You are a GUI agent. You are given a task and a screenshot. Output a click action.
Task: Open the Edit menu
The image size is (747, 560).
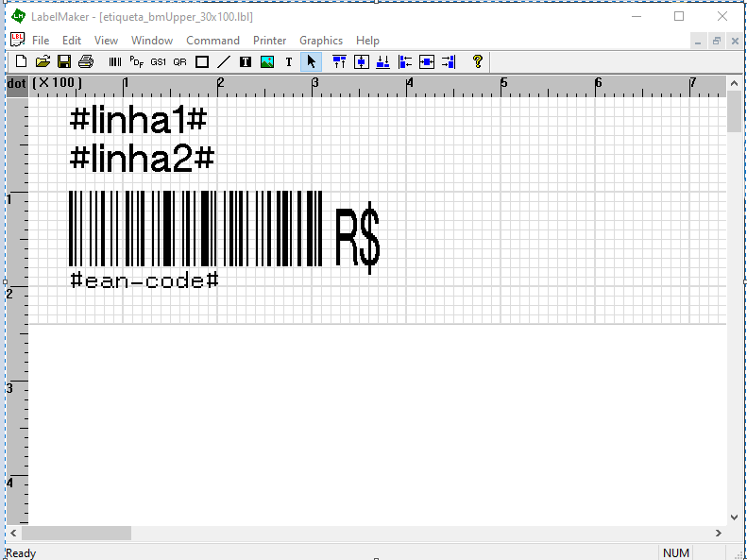72,41
